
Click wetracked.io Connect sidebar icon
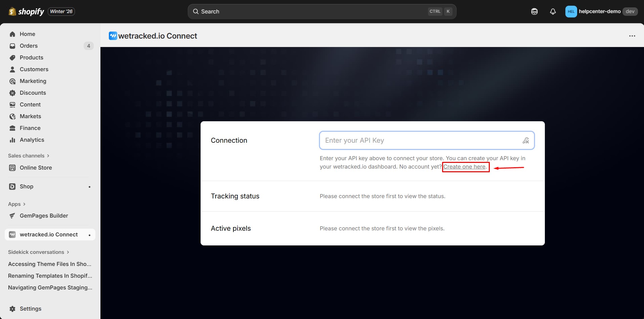point(12,235)
